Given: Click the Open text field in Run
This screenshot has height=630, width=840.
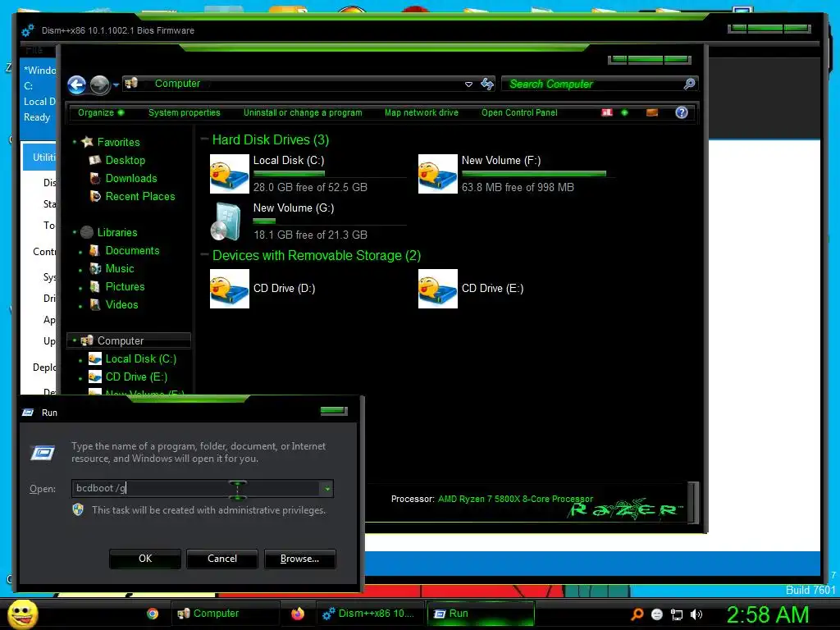Looking at the screenshot, I should pos(195,489).
